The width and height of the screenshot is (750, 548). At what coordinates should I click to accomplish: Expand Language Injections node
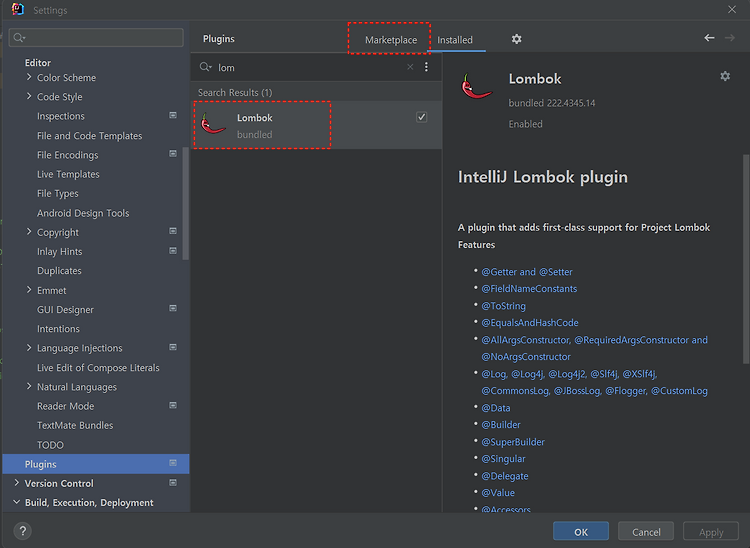tap(29, 347)
